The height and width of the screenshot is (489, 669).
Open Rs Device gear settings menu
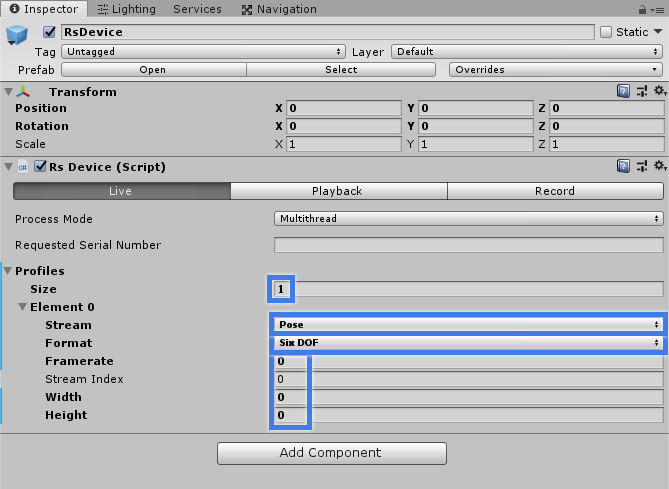pyautogui.click(x=660, y=166)
